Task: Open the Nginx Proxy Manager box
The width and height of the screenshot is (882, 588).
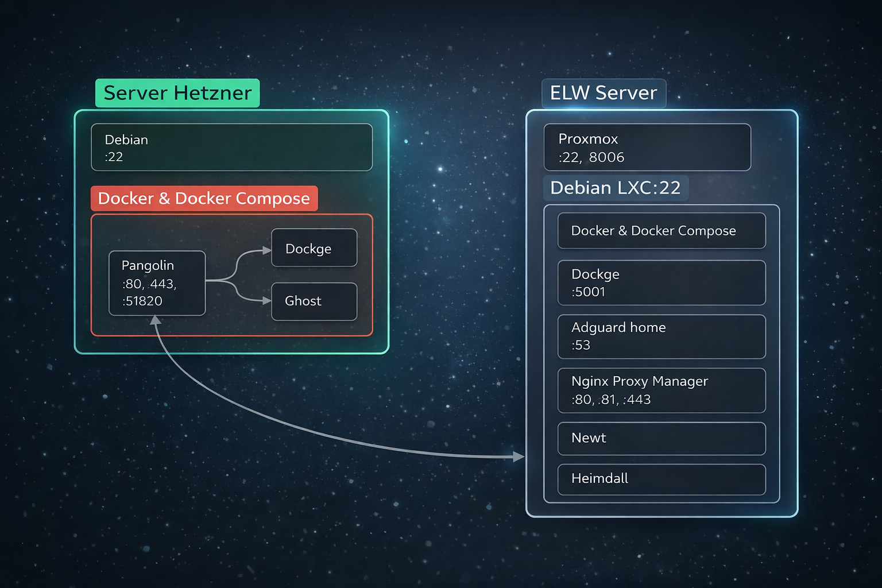Action: click(661, 390)
